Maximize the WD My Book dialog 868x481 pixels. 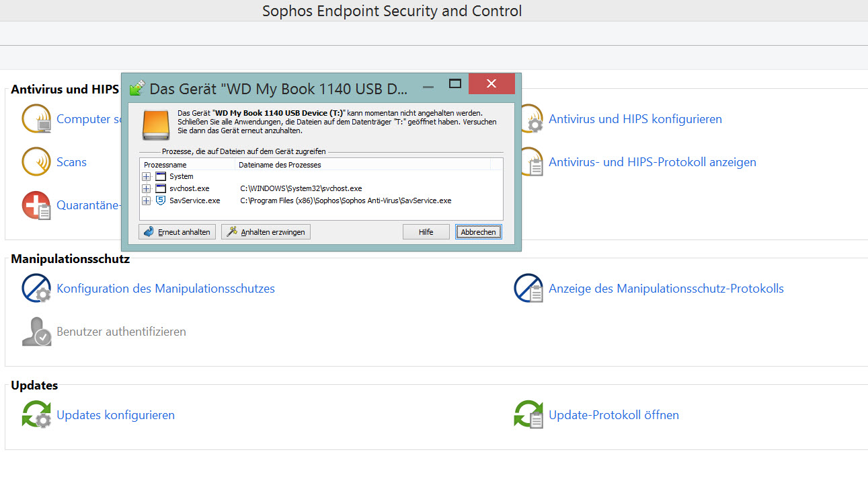pyautogui.click(x=455, y=84)
